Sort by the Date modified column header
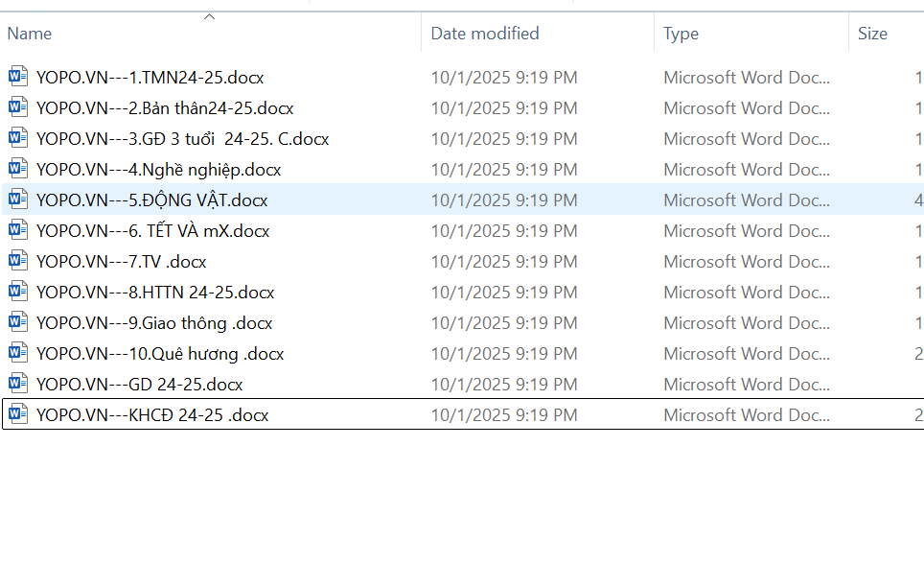This screenshot has width=924, height=587. click(484, 34)
